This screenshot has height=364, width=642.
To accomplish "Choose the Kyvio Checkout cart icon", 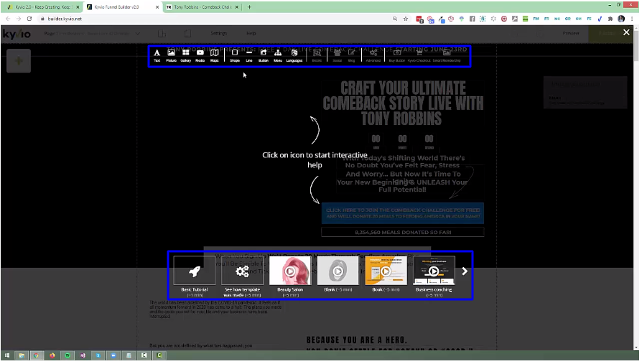I will (x=419, y=55).
